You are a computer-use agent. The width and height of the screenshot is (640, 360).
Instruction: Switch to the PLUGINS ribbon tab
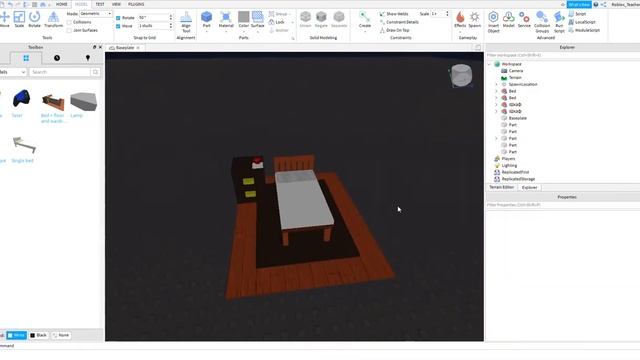(136, 4)
